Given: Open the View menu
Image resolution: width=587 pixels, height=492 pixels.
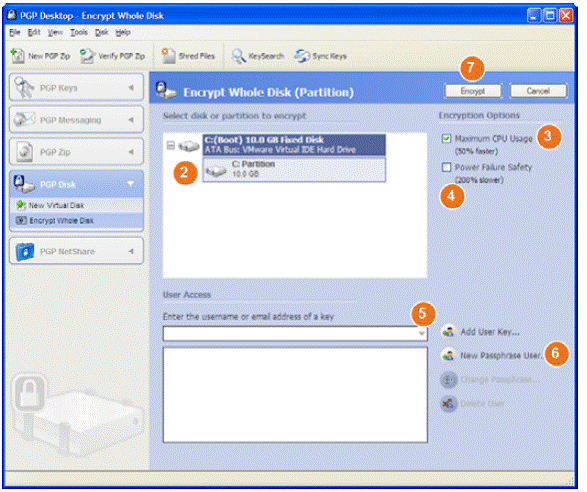Looking at the screenshot, I should [55, 33].
